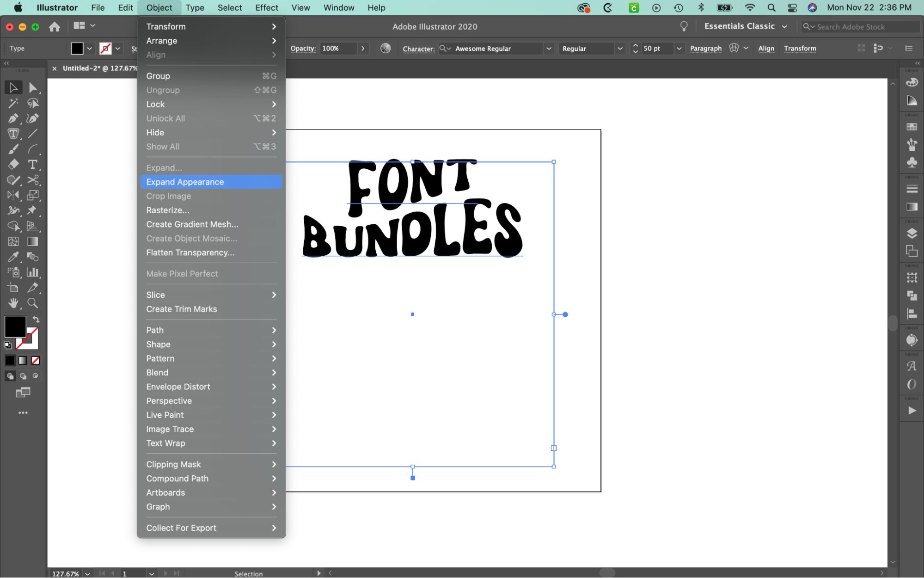This screenshot has width=924, height=578.
Task: Click the Opacity 100% value field
Action: [x=339, y=48]
